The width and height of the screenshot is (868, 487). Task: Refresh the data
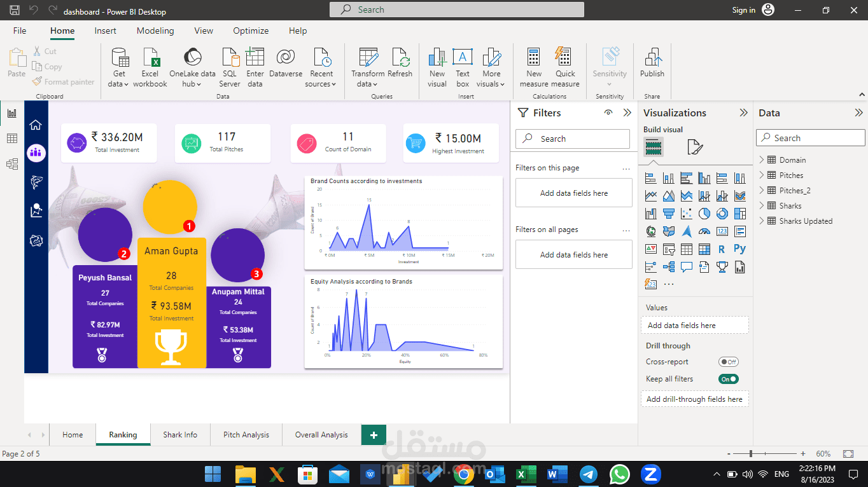click(400, 62)
